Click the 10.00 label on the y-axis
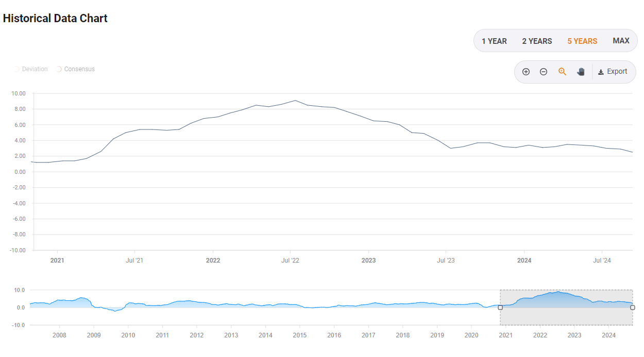The image size is (644, 357). (x=18, y=93)
